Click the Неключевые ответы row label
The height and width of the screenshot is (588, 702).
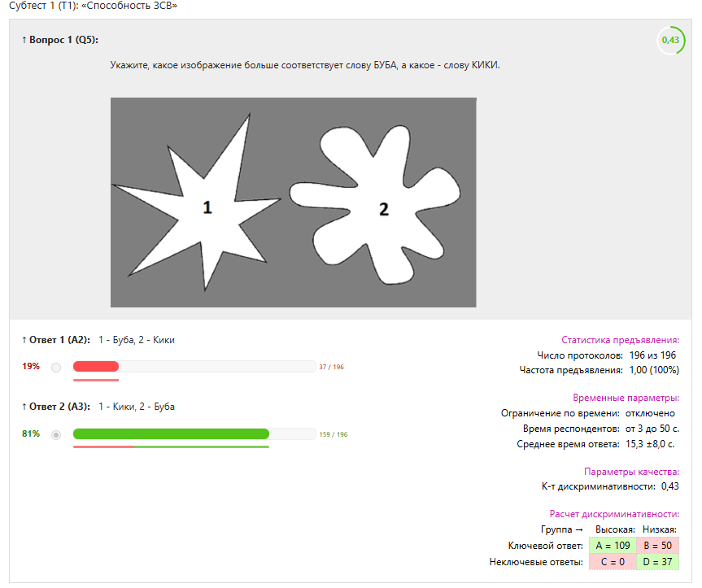[x=536, y=562]
